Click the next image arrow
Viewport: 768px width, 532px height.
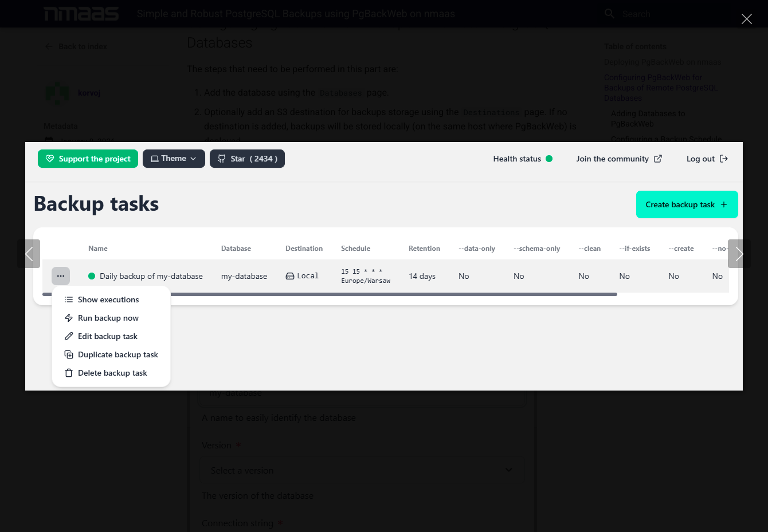(x=739, y=254)
